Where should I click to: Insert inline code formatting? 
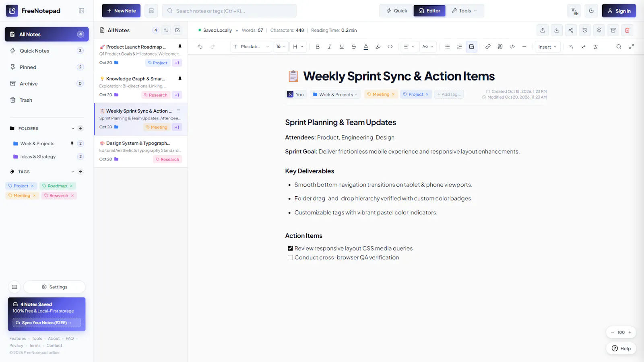pyautogui.click(x=390, y=47)
